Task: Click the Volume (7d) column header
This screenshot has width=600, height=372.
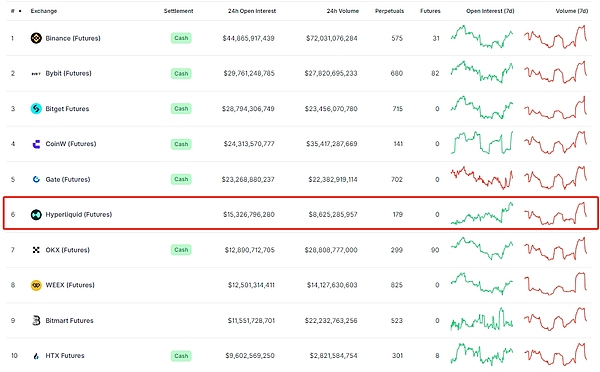Action: click(x=571, y=11)
